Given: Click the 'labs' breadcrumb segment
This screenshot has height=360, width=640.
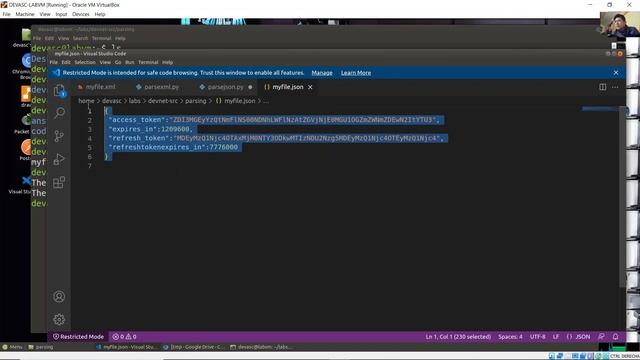Looking at the screenshot, I should (134, 101).
